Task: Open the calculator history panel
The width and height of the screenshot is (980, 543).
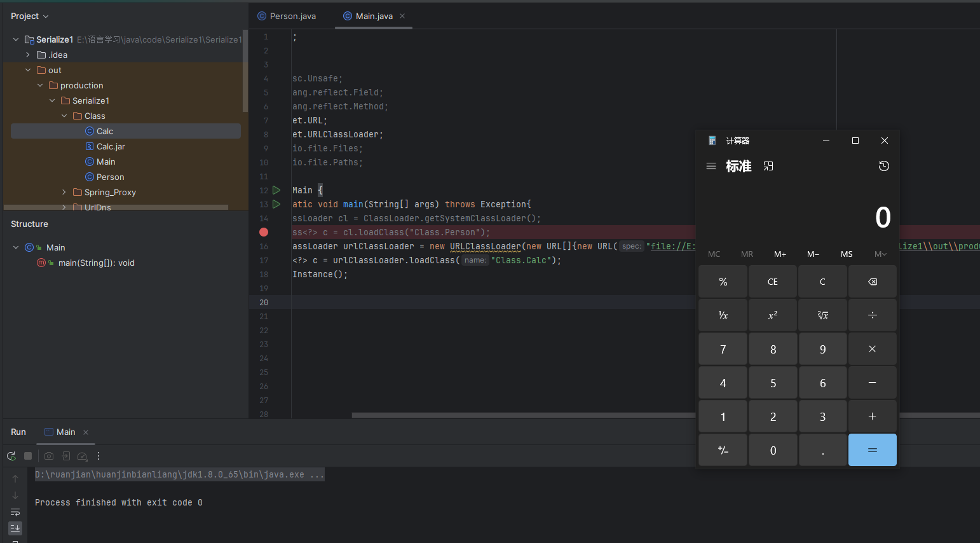Action: [884, 166]
